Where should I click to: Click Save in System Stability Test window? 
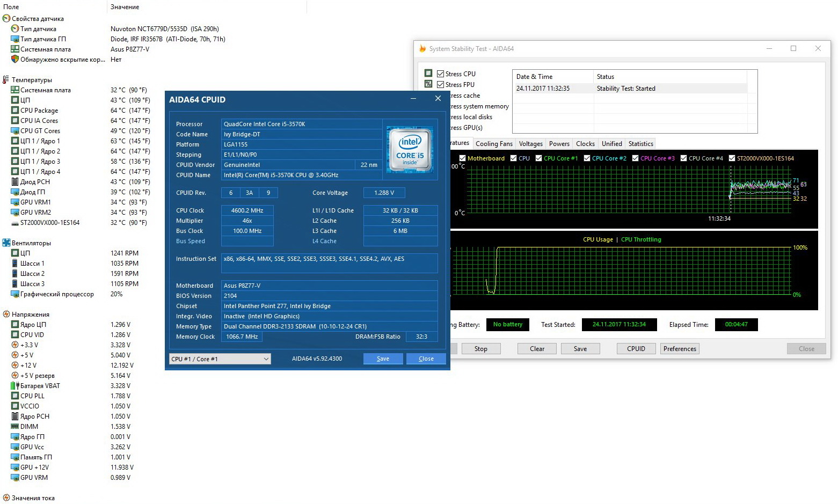[x=580, y=348]
